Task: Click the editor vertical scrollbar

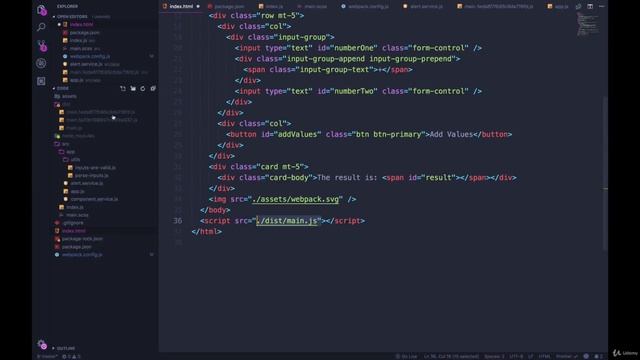Action: (x=605, y=173)
